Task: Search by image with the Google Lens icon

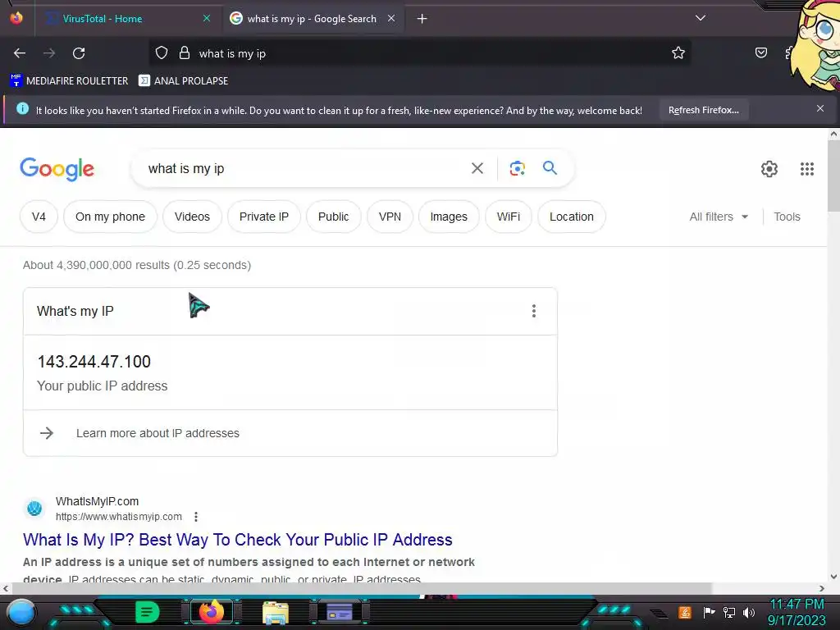Action: pos(518,169)
